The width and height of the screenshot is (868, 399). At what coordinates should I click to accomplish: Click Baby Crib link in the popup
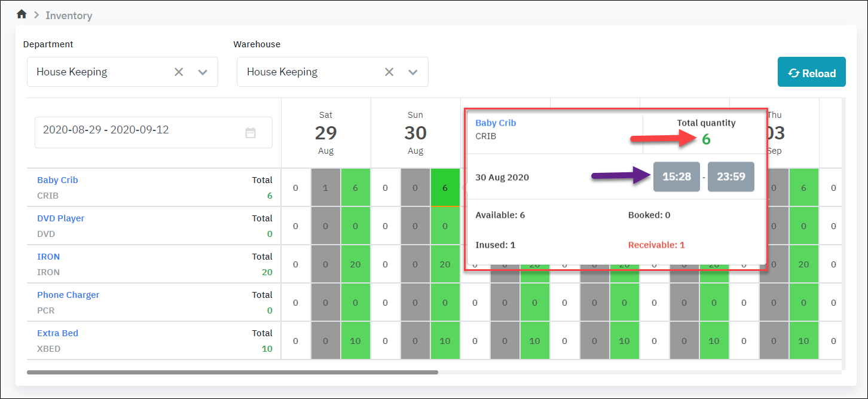pos(496,123)
